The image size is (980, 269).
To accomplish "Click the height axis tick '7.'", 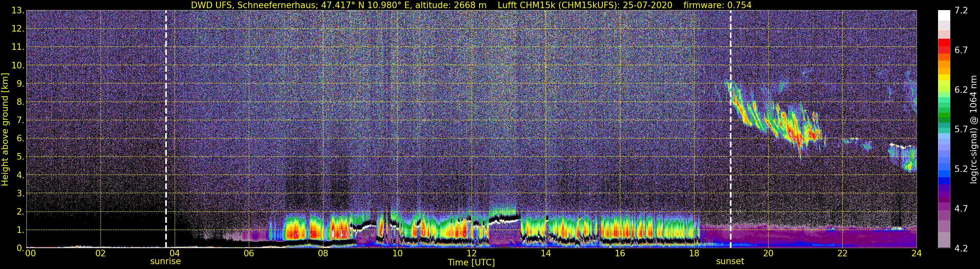I will tap(20, 120).
